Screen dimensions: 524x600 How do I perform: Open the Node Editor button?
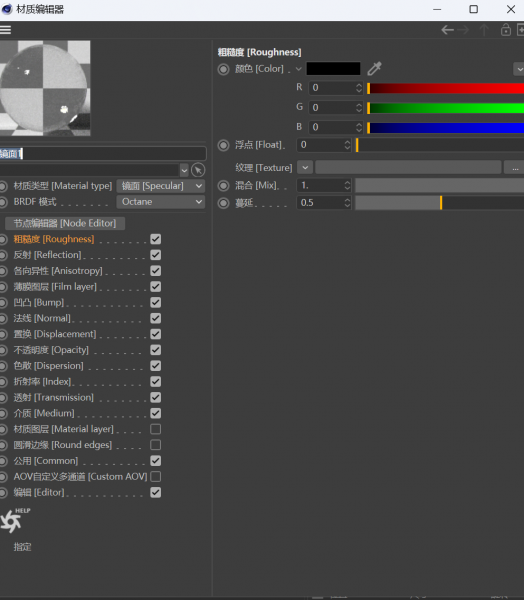[x=65, y=223]
